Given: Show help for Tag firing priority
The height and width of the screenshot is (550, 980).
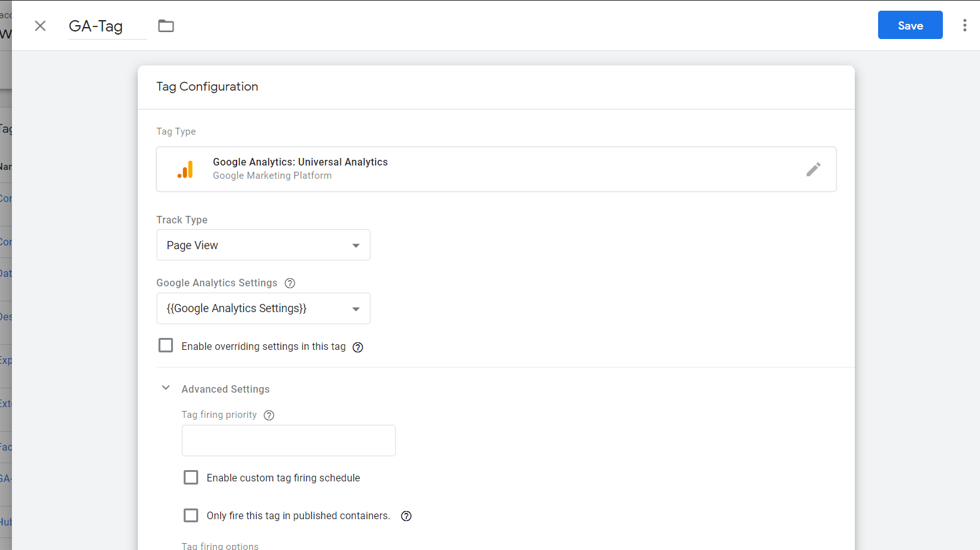Looking at the screenshot, I should click(269, 415).
